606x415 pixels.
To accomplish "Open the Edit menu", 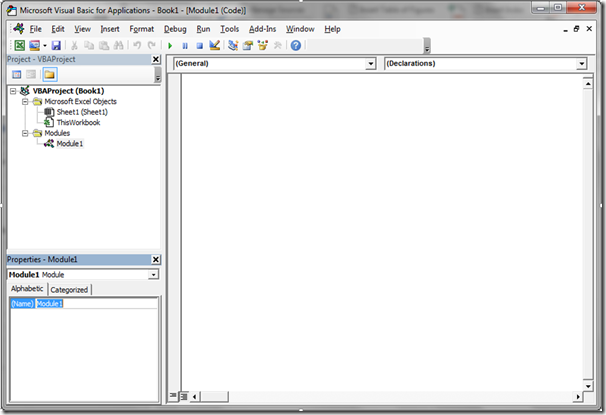I will click(x=58, y=29).
